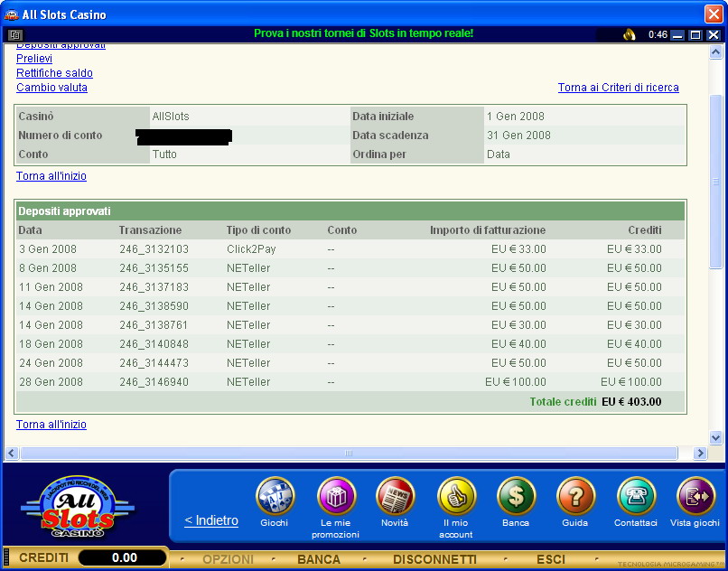Click the All Slots title bar icon
Image resolution: width=728 pixels, height=571 pixels.
(11, 14)
